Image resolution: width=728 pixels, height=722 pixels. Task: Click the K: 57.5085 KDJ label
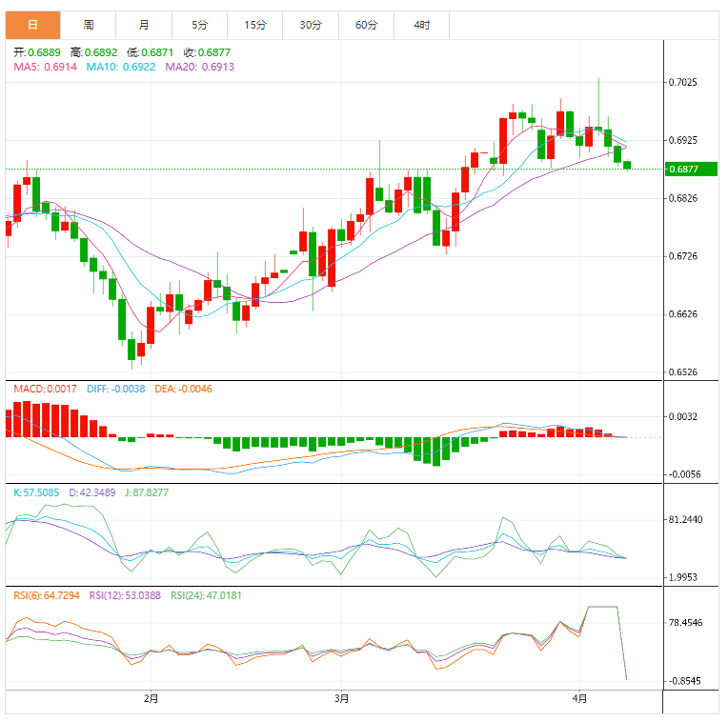[x=36, y=492]
